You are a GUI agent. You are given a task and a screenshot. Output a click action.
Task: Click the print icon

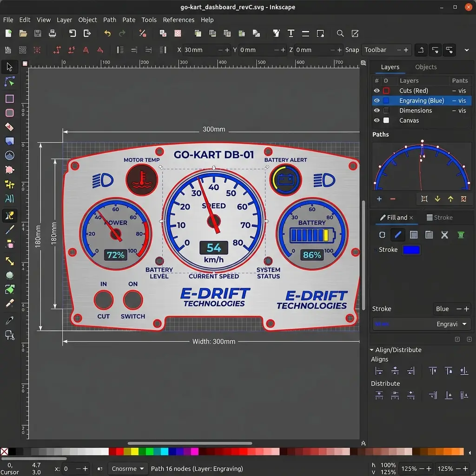pos(52,33)
